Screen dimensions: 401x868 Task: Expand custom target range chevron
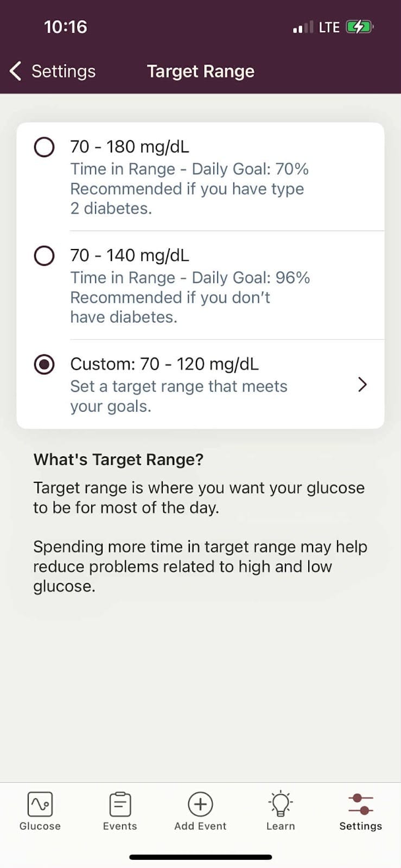click(x=362, y=385)
